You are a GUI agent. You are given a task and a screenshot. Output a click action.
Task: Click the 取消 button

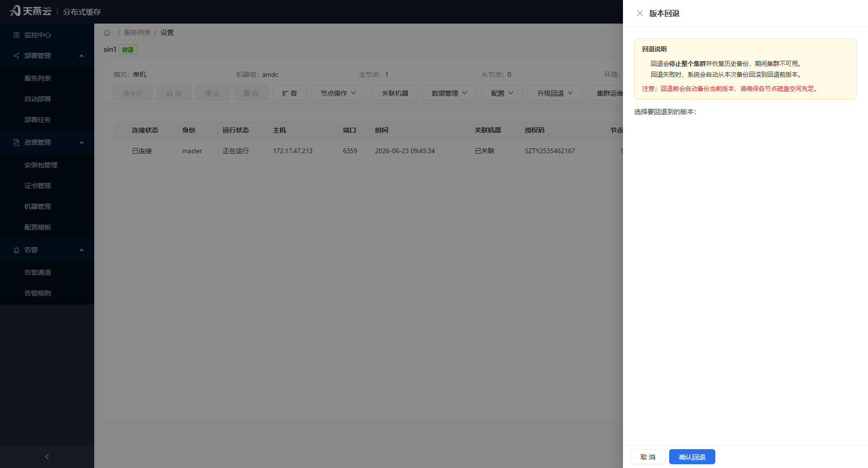[x=648, y=457]
